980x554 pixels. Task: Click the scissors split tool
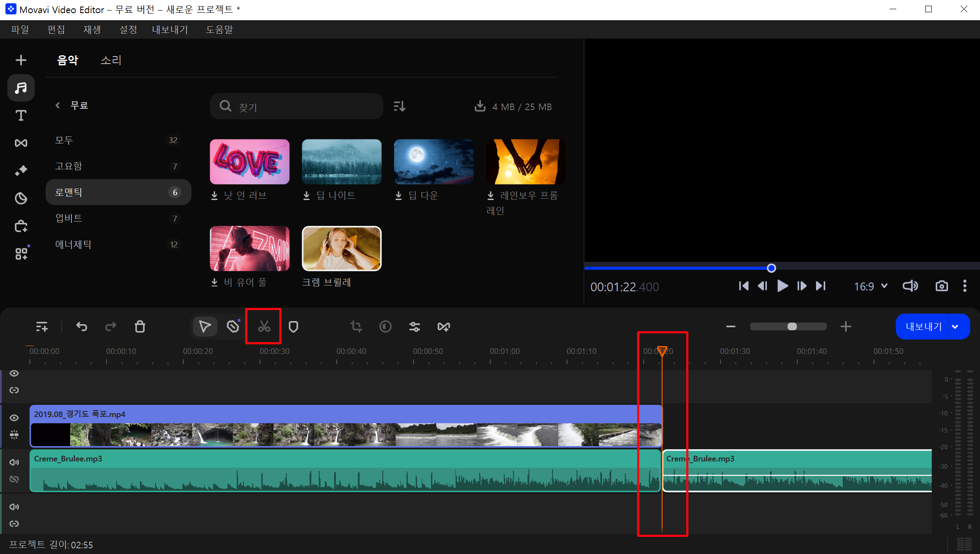(x=264, y=327)
